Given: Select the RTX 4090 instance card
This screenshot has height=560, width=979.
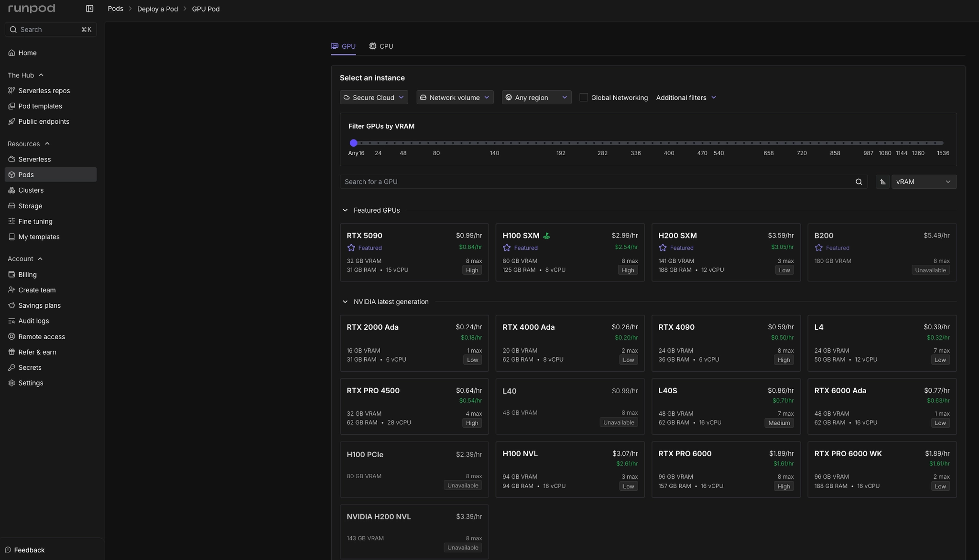Looking at the screenshot, I should [x=726, y=343].
